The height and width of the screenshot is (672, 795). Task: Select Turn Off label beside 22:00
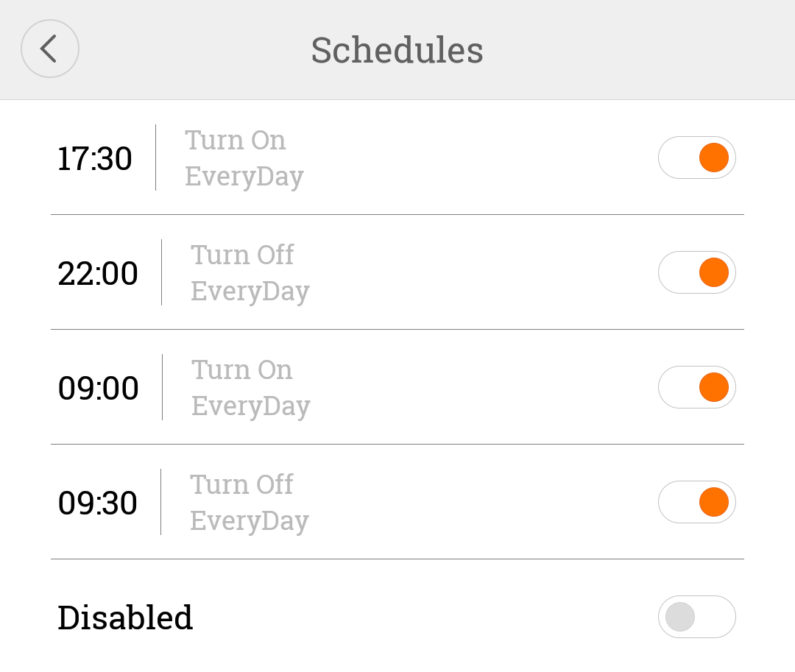pyautogui.click(x=242, y=255)
